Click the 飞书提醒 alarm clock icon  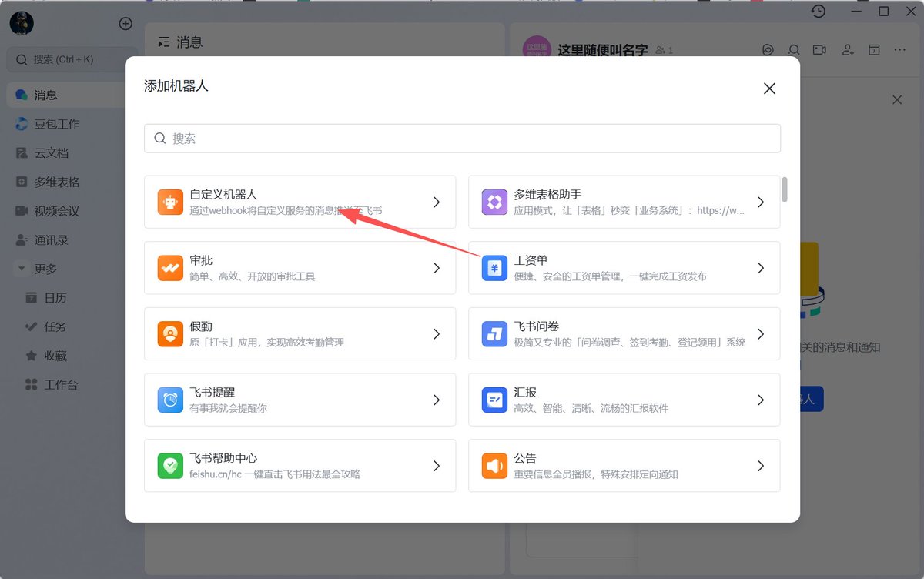tap(170, 400)
